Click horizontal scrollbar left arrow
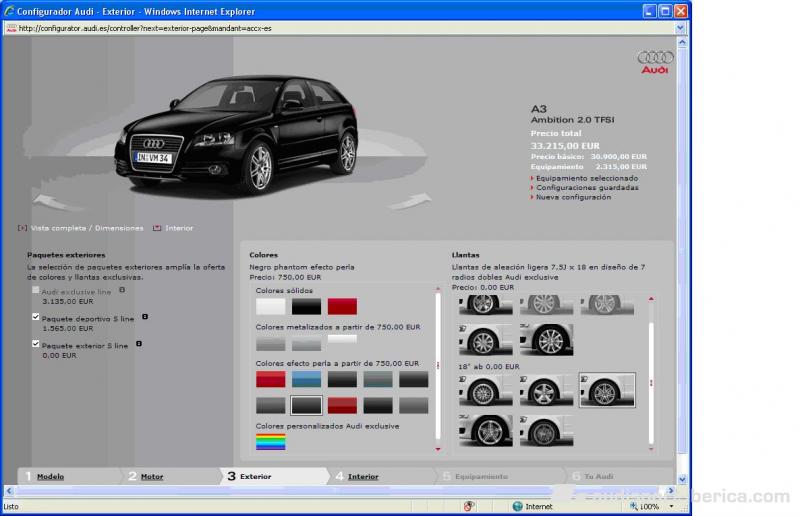This screenshot has height=516, width=800. 9,490
